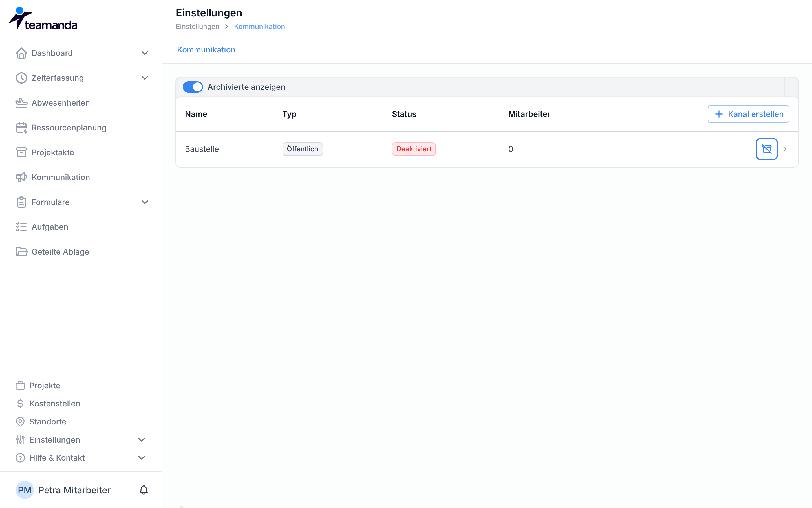Open Geteilte Ablage in the sidebar
The image size is (812, 508).
[x=60, y=252]
